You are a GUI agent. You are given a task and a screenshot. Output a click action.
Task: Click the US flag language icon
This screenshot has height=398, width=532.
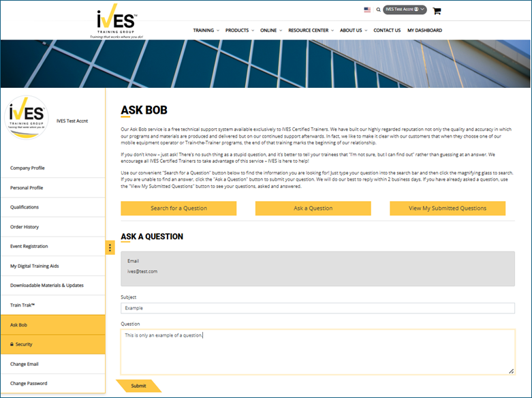pos(368,10)
